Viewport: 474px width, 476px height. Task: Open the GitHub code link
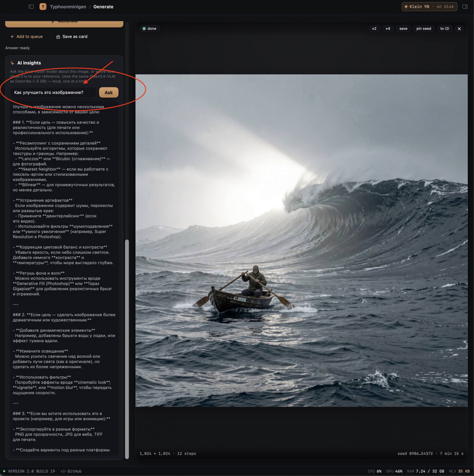(71, 471)
